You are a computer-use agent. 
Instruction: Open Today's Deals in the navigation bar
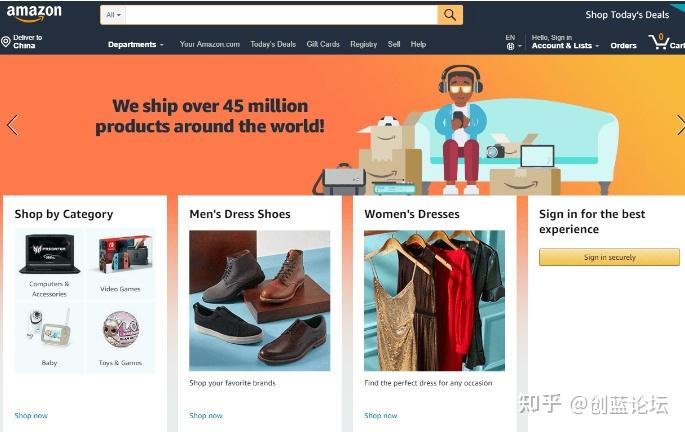[x=273, y=44]
